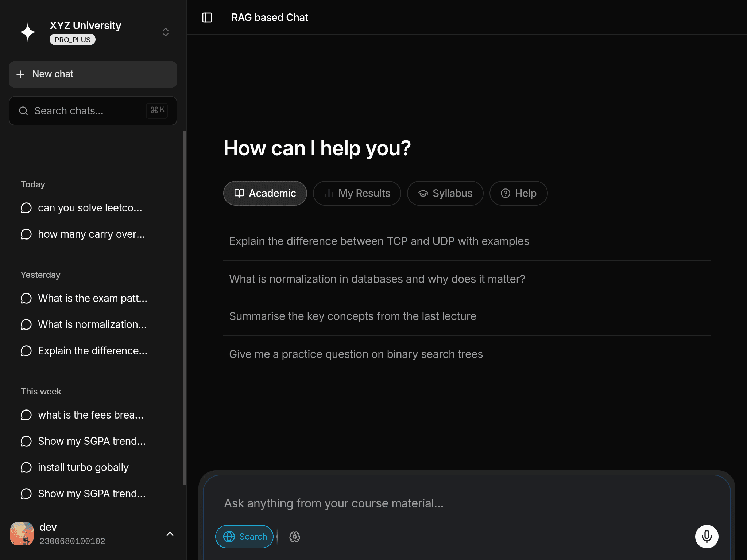The image size is (747, 560).
Task: Click bubble icon beside 'what is the fees brea...'
Action: point(26,415)
